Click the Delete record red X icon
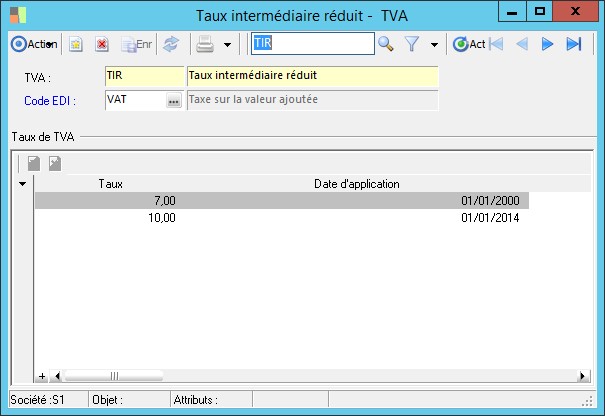This screenshot has width=605, height=416. [102, 44]
